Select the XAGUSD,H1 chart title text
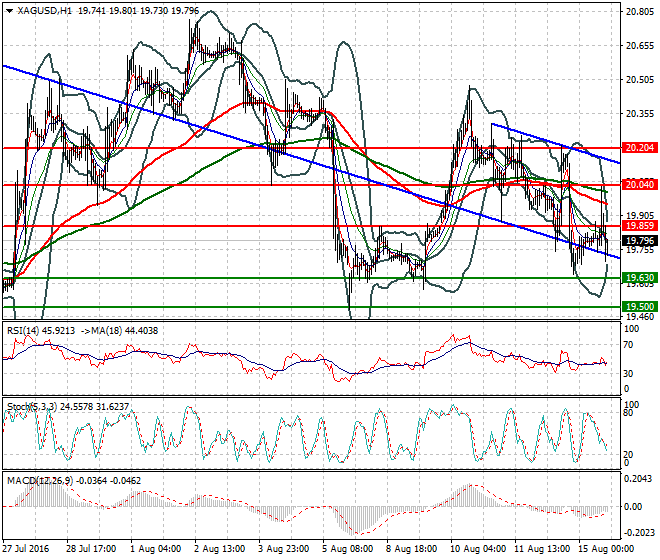660x560 pixels. click(45, 11)
